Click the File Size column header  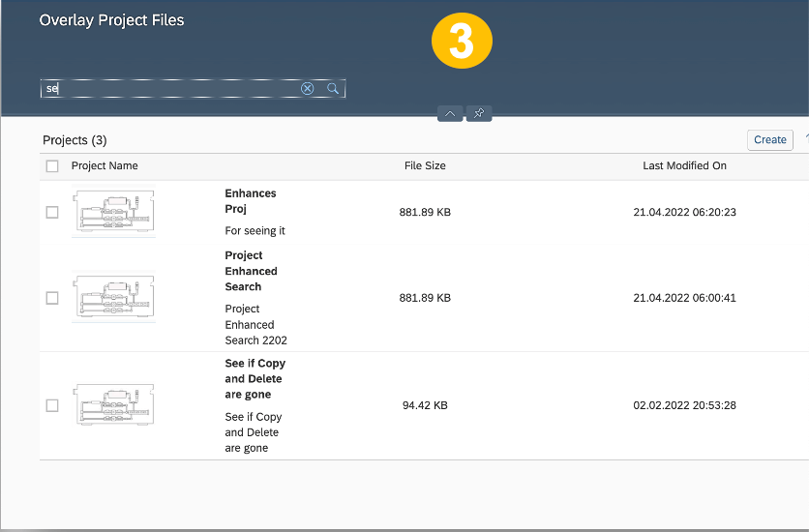coord(425,165)
